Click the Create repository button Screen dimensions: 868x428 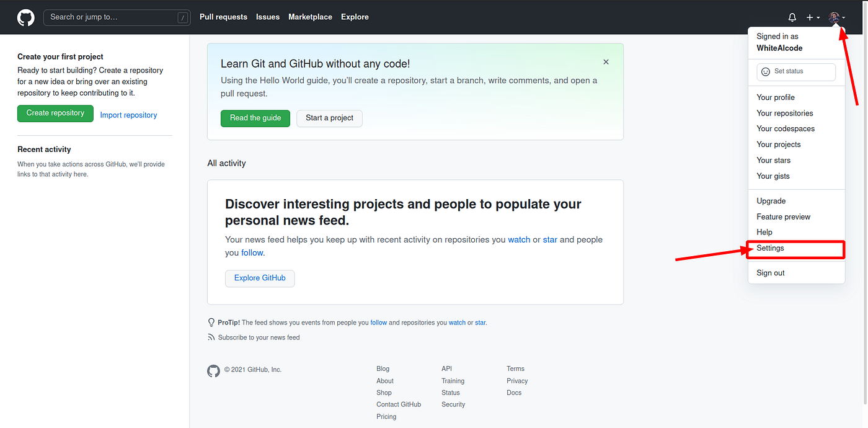coord(55,114)
